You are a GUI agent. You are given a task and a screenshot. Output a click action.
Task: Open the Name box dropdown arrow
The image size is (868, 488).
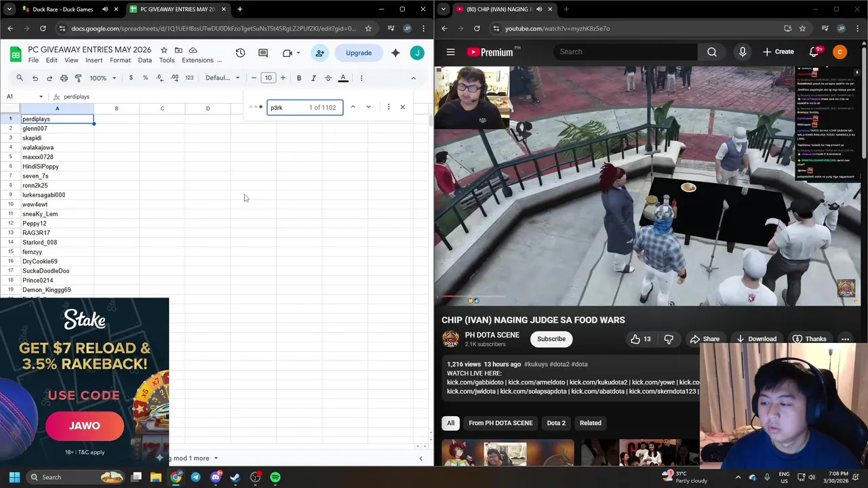click(x=41, y=97)
